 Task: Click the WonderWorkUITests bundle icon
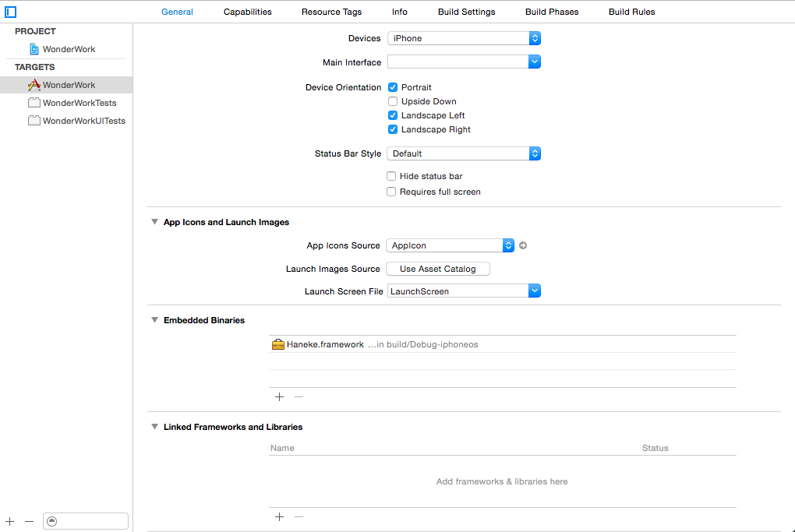pos(34,121)
